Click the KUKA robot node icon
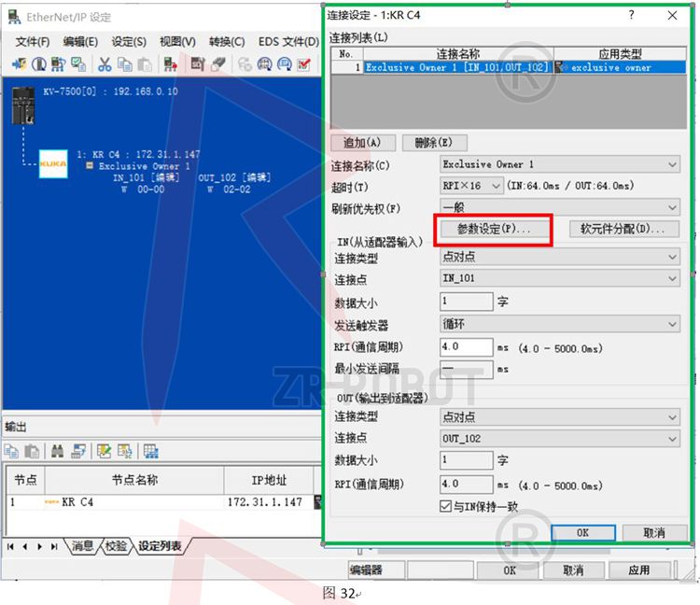This screenshot has height=605, width=700. (53, 164)
